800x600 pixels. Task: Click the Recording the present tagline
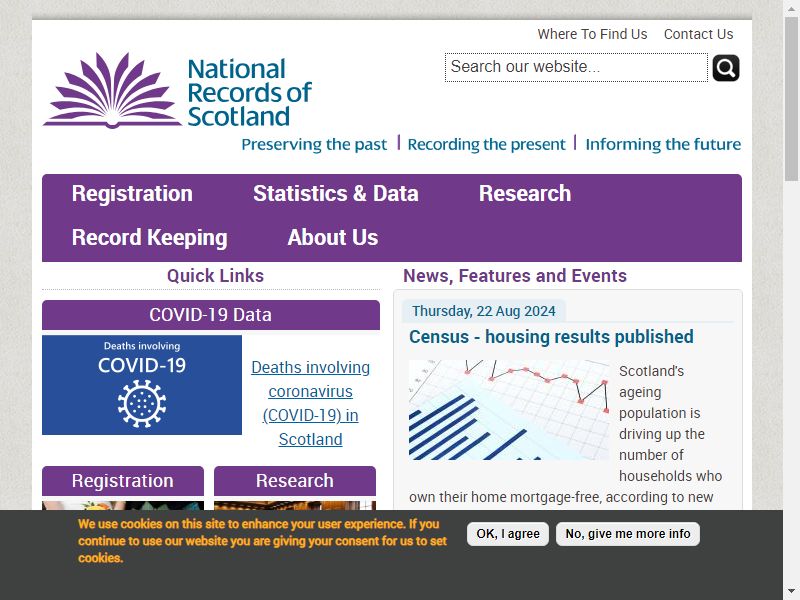pyautogui.click(x=486, y=144)
